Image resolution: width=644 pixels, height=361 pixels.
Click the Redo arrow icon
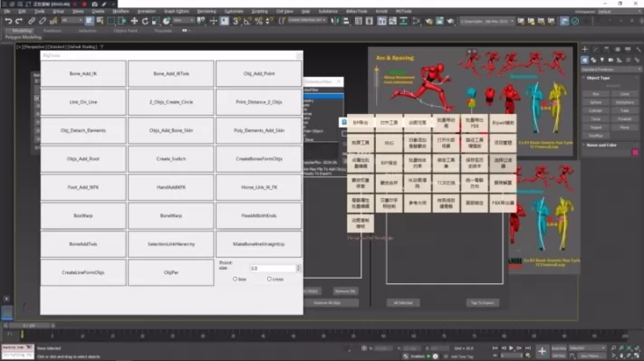point(19,21)
